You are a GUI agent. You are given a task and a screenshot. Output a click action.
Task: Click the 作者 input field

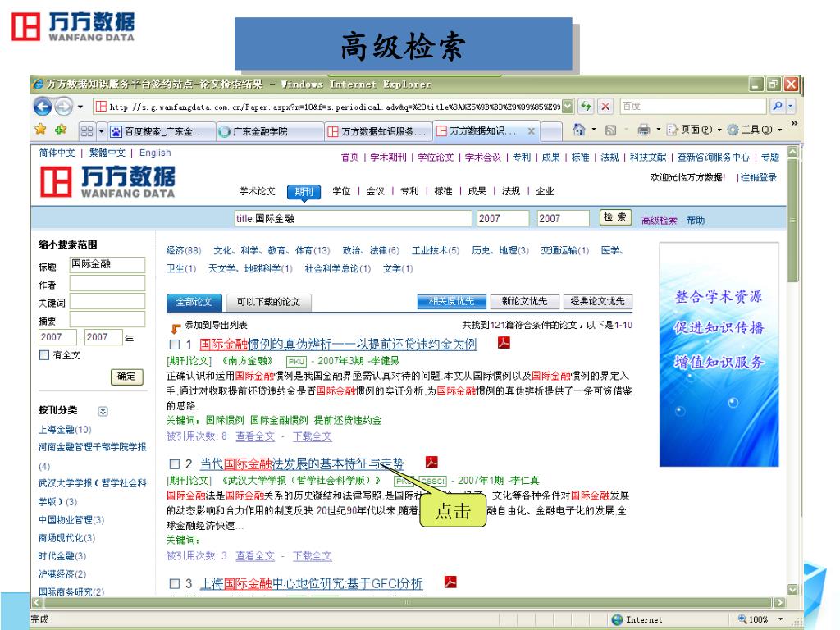point(107,283)
